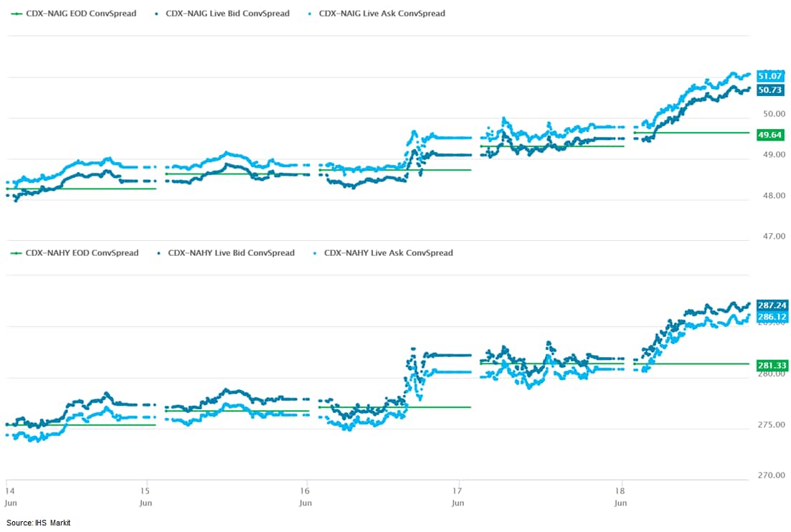This screenshot has width=791, height=532.
Task: Click the 286.12 NAHY ask value label
Action: (x=772, y=316)
